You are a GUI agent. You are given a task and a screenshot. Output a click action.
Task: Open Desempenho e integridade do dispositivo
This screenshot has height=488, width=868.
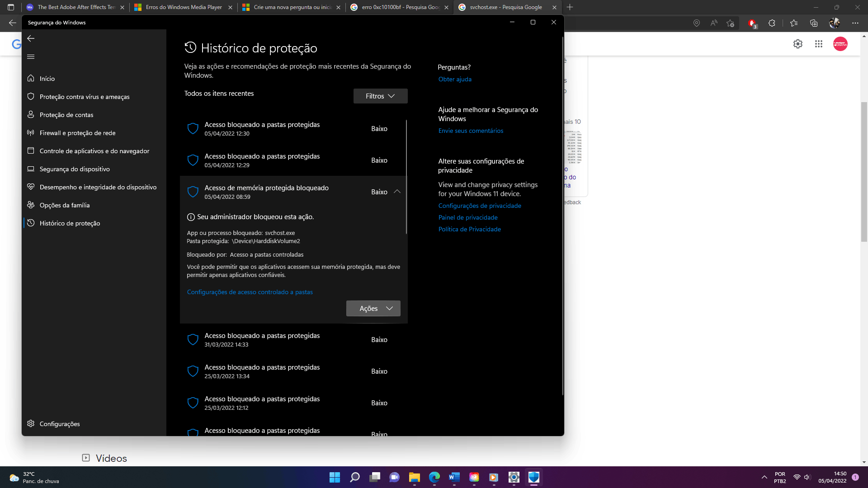pos(94,187)
